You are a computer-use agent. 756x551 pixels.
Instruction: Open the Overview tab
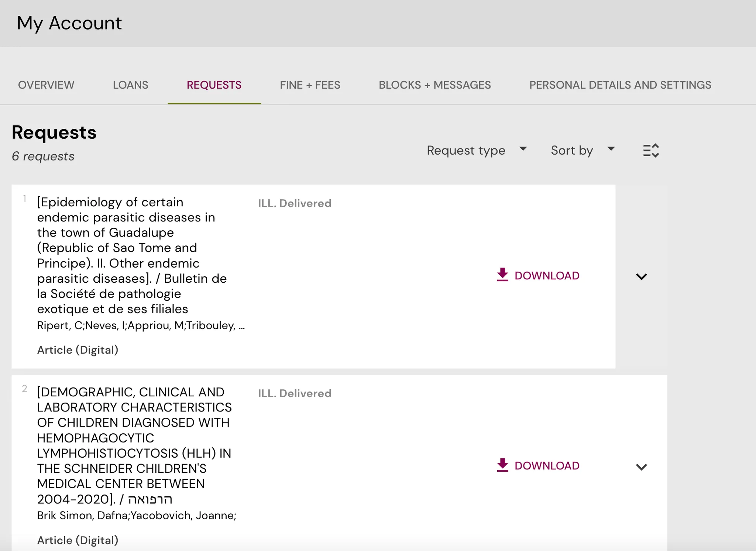[x=46, y=85]
